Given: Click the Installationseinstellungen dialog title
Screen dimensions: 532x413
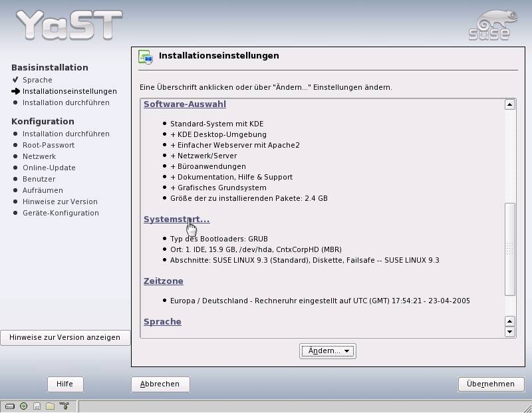Looking at the screenshot, I should tap(219, 56).
